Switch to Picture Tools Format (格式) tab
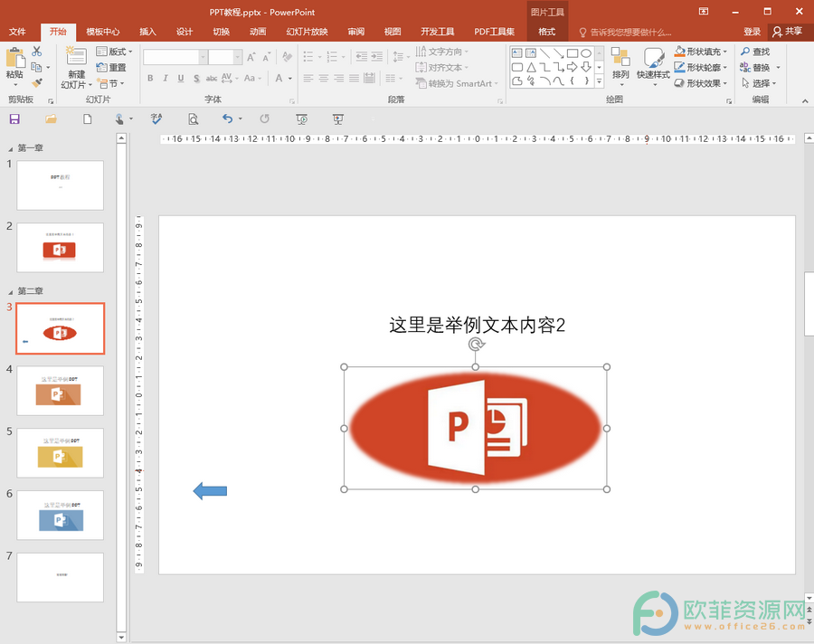Viewport: 814px width, 644px height. [546, 32]
